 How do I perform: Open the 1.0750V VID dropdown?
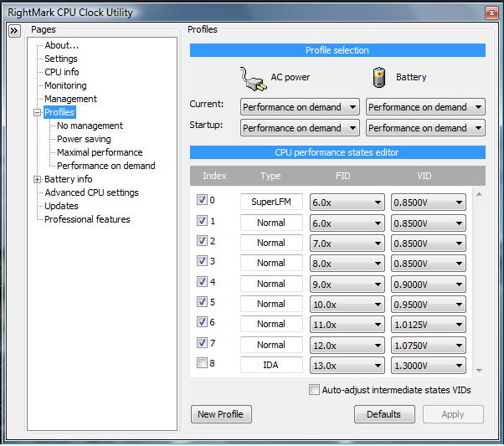point(429,345)
